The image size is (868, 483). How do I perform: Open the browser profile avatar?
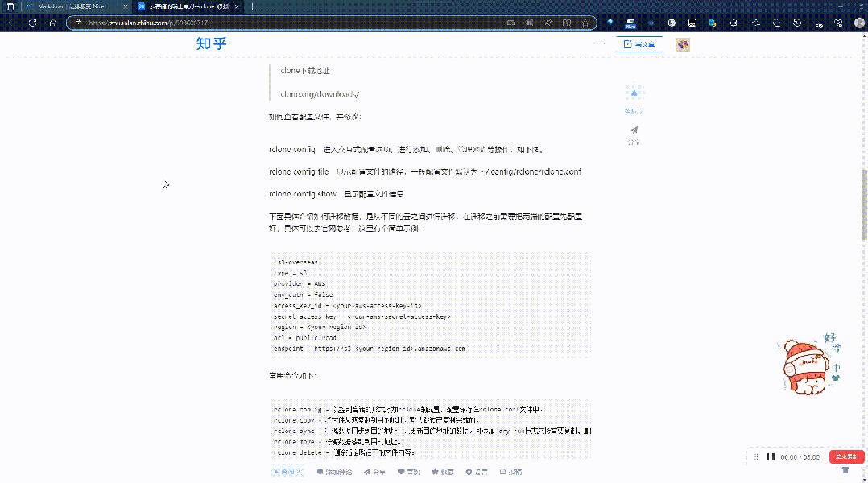tap(859, 23)
